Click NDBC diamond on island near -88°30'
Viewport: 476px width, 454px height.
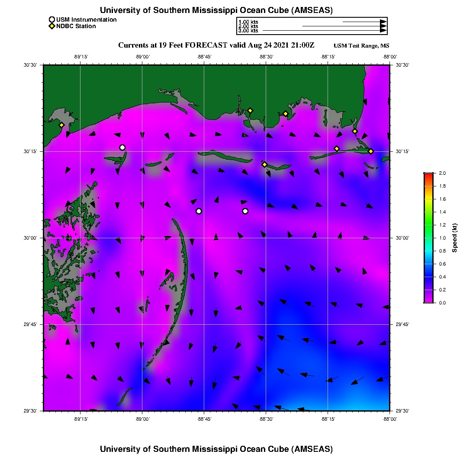click(x=264, y=164)
